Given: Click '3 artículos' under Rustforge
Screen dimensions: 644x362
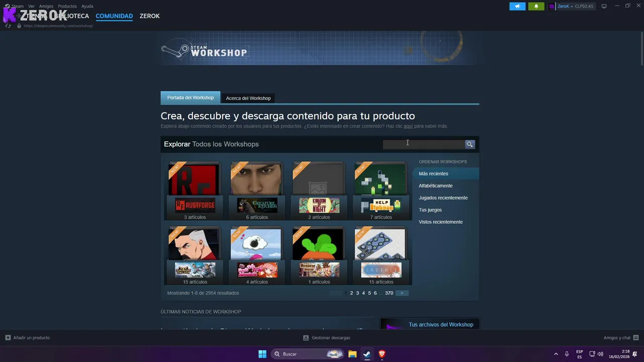Looking at the screenshot, I should [195, 217].
